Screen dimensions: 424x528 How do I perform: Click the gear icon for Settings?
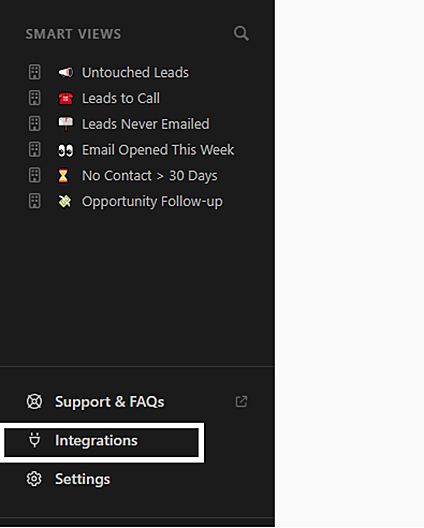coord(34,479)
